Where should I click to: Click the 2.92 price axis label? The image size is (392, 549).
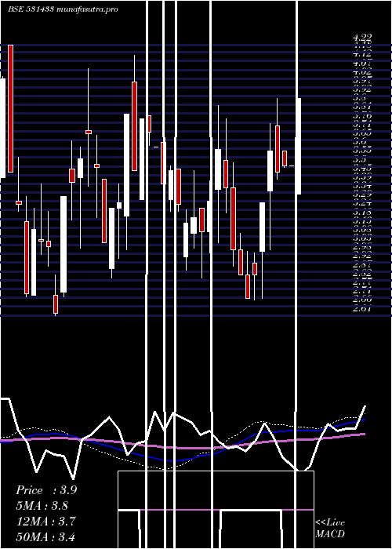click(362, 256)
